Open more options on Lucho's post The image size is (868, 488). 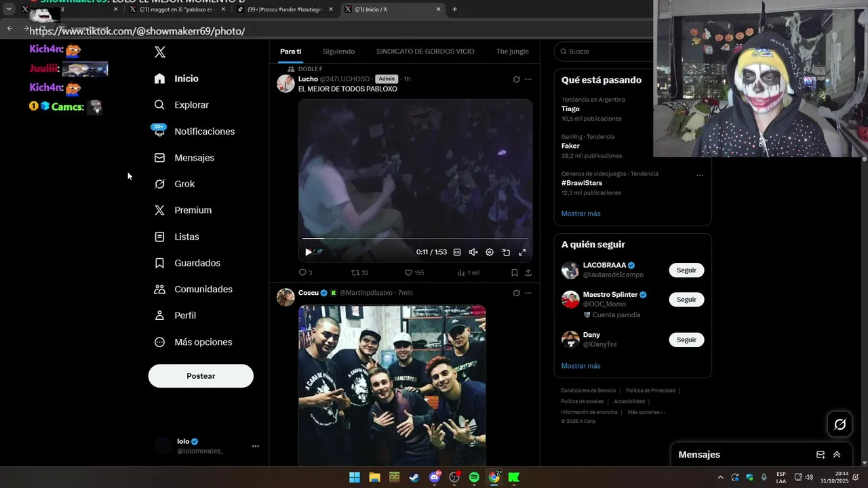coord(528,79)
